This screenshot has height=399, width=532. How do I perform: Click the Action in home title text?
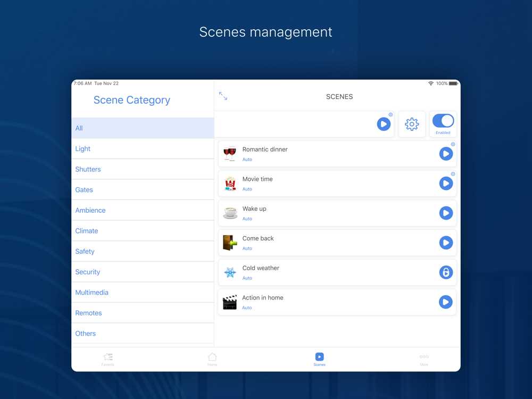tap(262, 297)
